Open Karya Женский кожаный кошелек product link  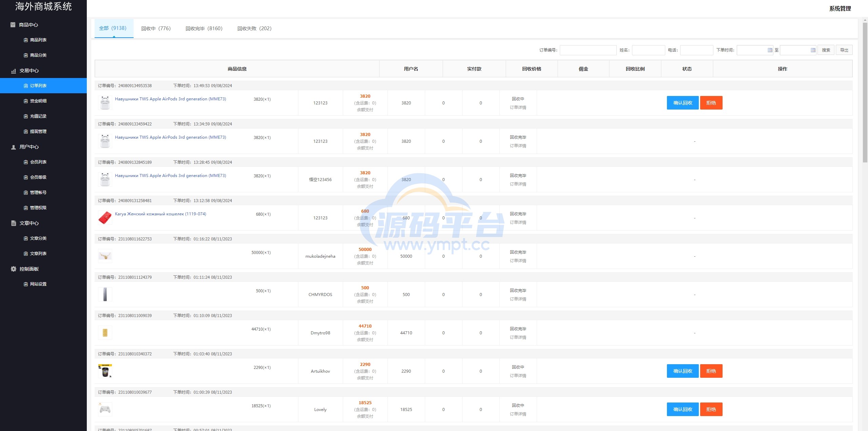pos(160,214)
